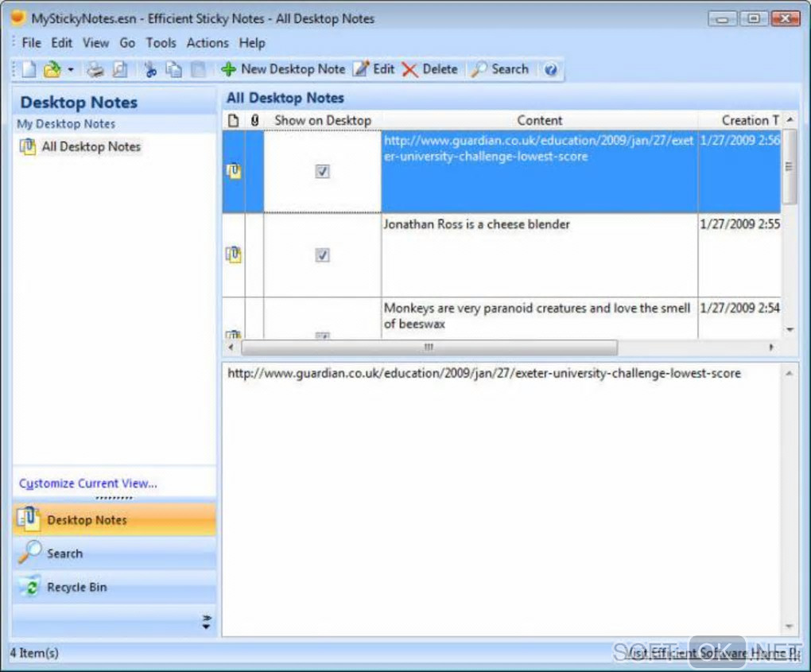811x672 pixels.
Task: Toggle Show on Desktop for guardian URL note
Action: (322, 171)
